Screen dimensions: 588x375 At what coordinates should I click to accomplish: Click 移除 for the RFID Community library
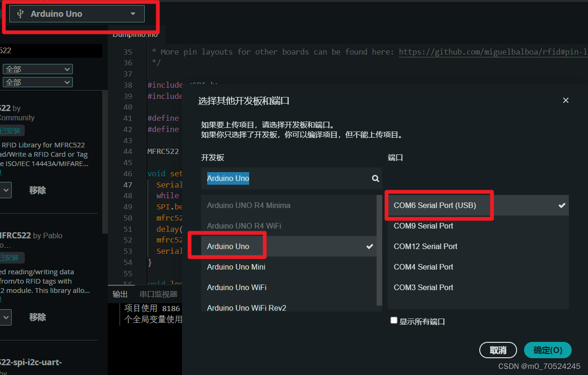(38, 190)
